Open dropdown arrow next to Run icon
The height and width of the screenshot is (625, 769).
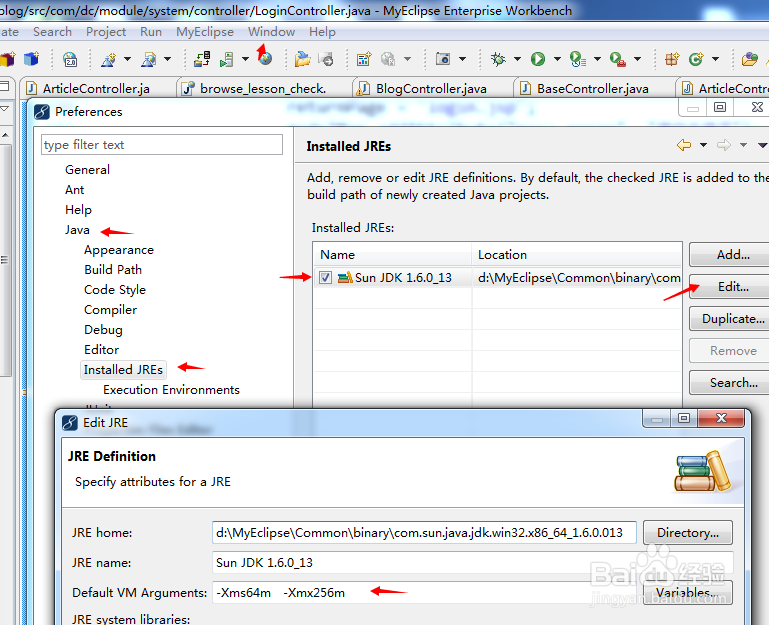pyautogui.click(x=557, y=59)
